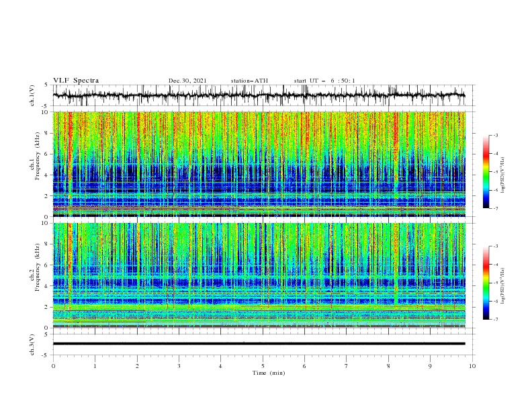Click the ch.2 colorbar "log(PSD)(V²/Hz)" label
This screenshot has height=411, width=532.
click(503, 285)
